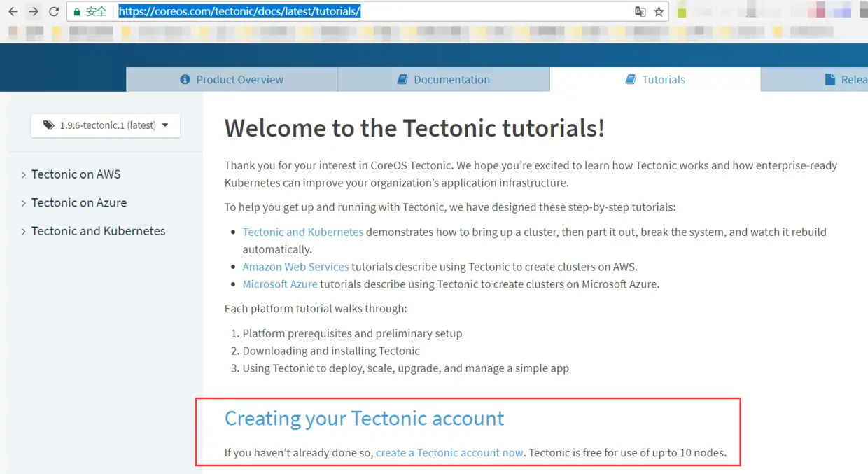The height and width of the screenshot is (474, 868).
Task: Bookmark this page with the star icon
Action: pyautogui.click(x=659, y=12)
